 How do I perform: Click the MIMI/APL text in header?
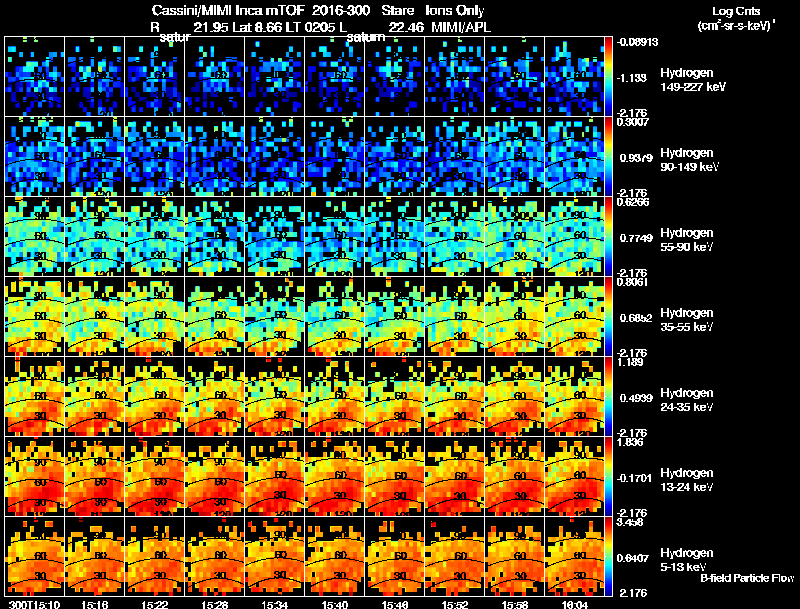click(461, 28)
